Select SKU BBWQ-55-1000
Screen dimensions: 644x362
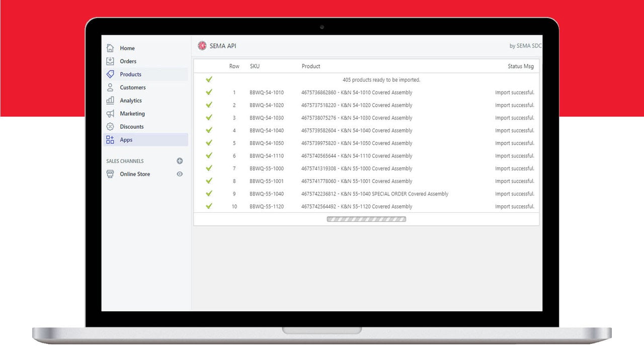267,168
